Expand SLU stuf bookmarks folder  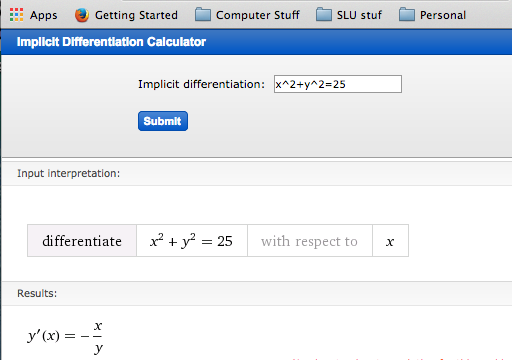point(359,15)
